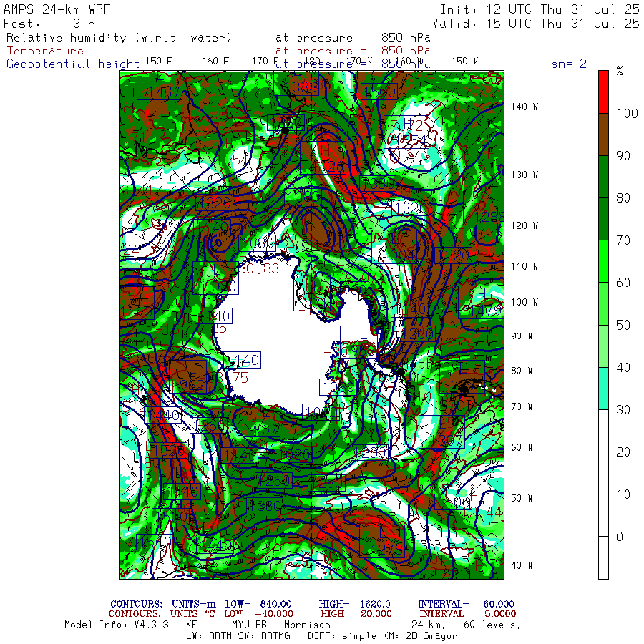Click the red 'INTERVAL= 5.0000' value
Viewport: 644px width, 644px height.
(468, 614)
